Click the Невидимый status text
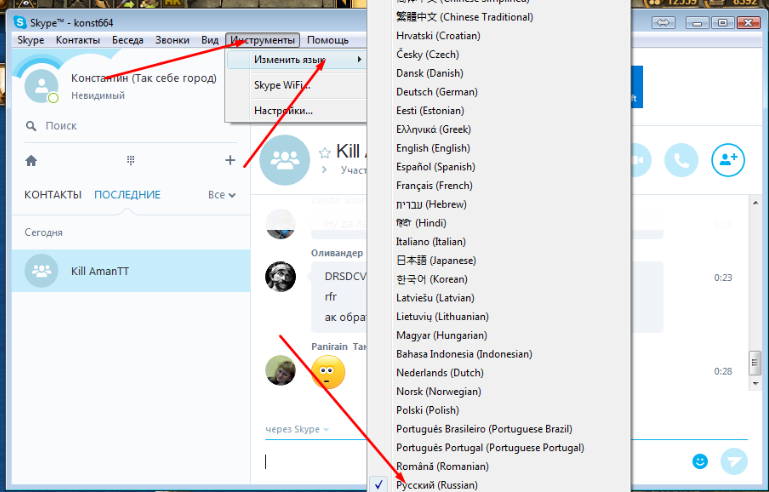 (98, 96)
